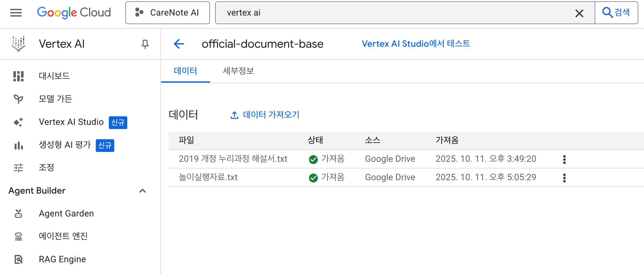Collapse the Agent Builder section
Image resolution: width=644 pixels, height=274 pixels.
[x=143, y=191]
